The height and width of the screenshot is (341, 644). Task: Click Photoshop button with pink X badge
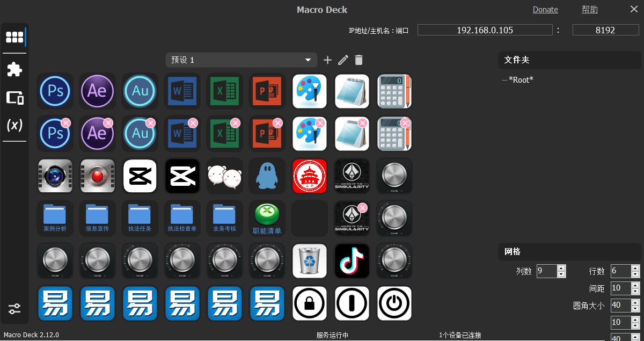point(55,133)
